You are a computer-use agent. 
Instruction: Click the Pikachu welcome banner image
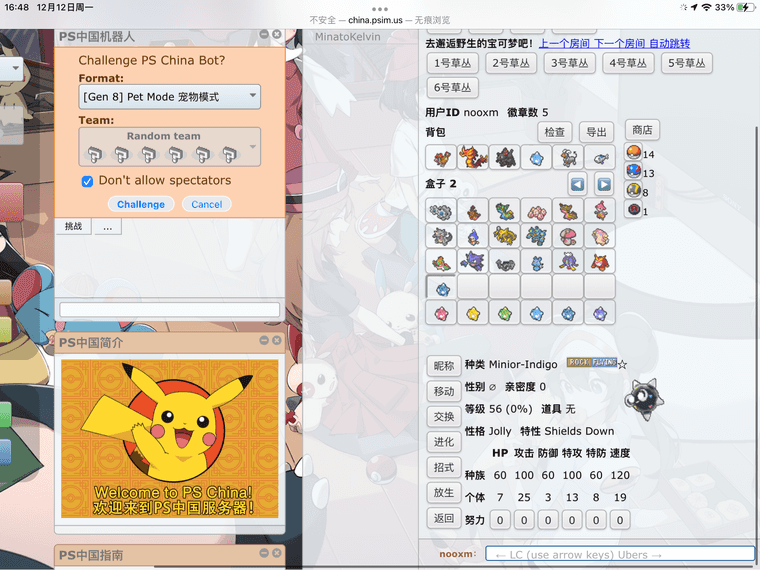[170, 439]
